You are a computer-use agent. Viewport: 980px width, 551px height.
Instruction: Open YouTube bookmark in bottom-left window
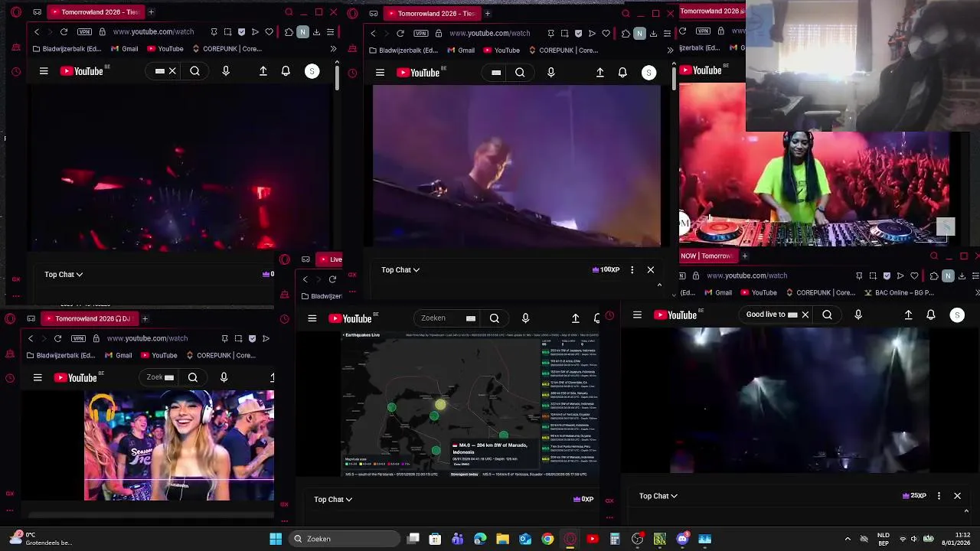tap(158, 355)
